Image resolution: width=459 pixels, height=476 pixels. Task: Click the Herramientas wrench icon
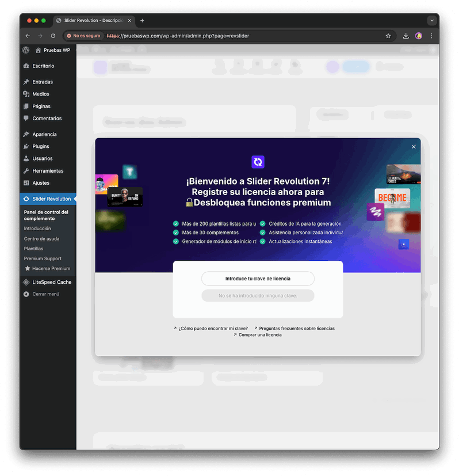(26, 171)
